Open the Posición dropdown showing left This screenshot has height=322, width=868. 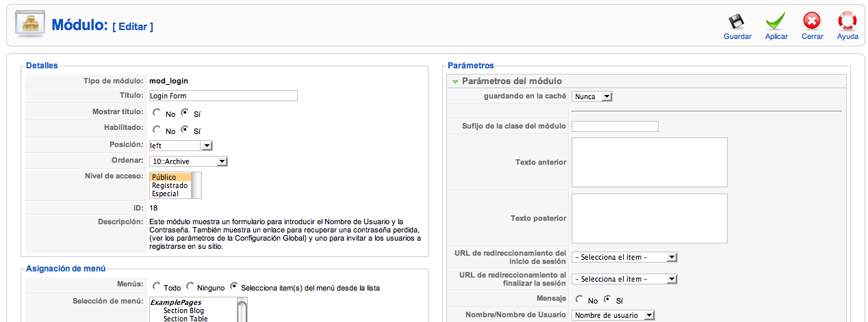[181, 146]
